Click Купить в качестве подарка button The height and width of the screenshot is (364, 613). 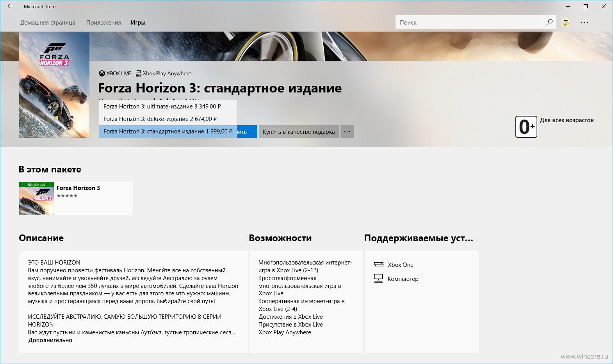(299, 131)
